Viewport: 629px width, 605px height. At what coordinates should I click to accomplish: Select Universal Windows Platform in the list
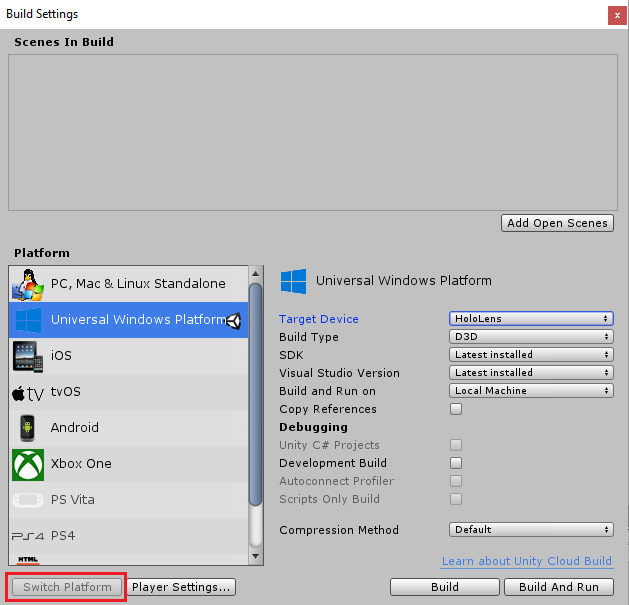(128, 320)
